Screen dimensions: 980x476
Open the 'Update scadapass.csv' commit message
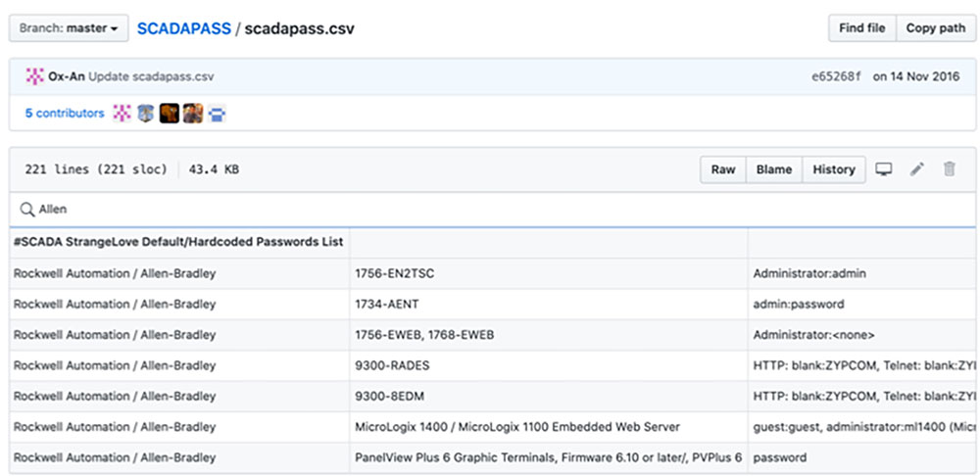click(151, 76)
